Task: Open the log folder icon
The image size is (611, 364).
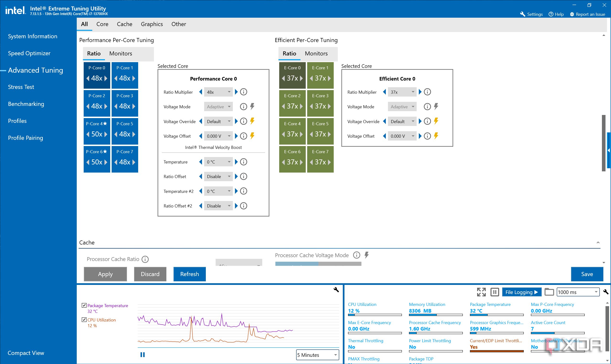Action: [x=549, y=292]
